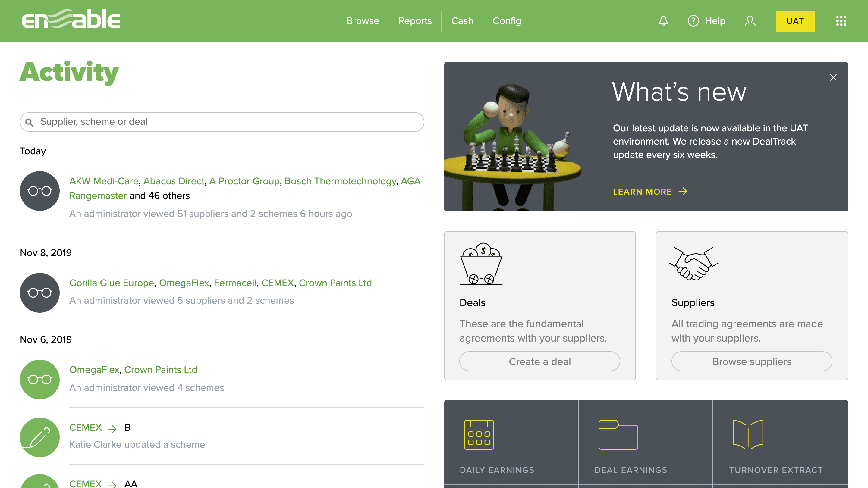
Task: Click the enable logo in the header
Action: [x=71, y=20]
